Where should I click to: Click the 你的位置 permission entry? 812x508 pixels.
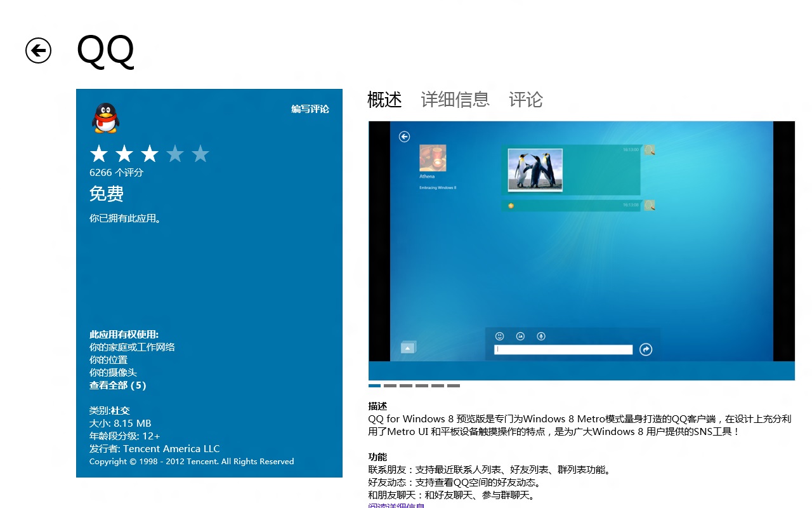[108, 360]
